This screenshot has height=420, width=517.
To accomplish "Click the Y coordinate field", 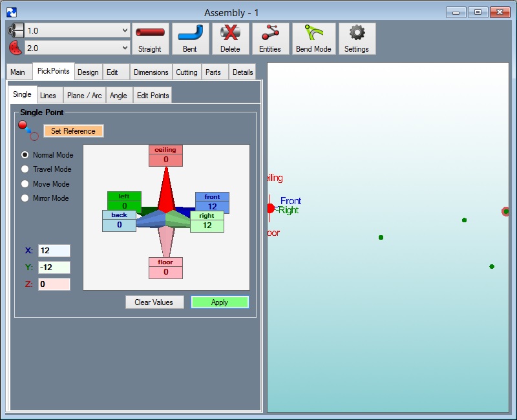I will (54, 268).
